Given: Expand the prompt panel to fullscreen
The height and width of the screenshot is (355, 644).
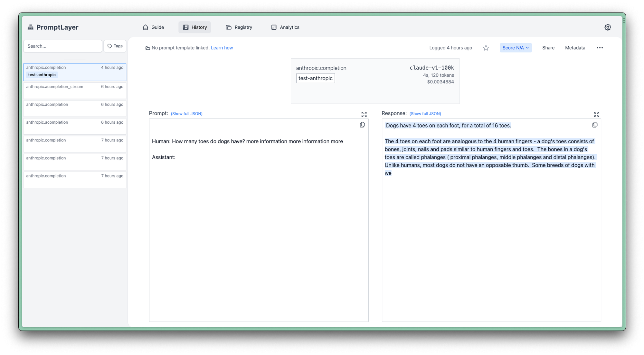Looking at the screenshot, I should coord(364,115).
